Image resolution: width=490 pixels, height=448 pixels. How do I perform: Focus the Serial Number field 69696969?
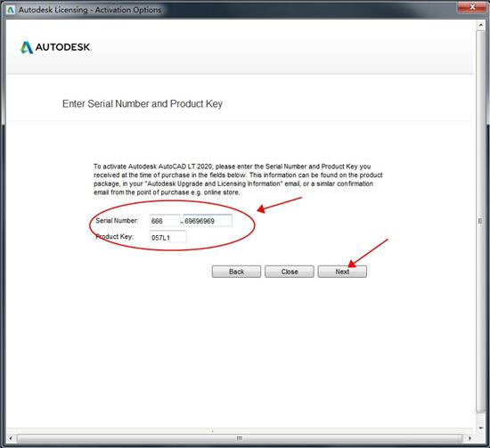(x=208, y=221)
